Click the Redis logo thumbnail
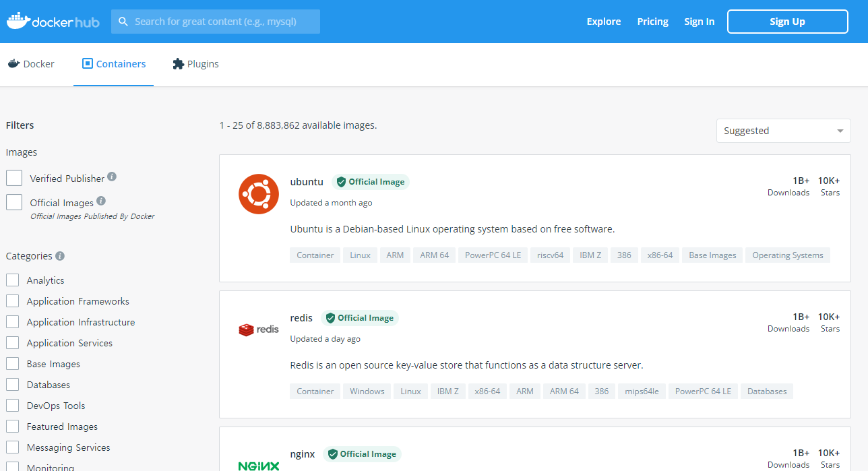 (x=259, y=329)
